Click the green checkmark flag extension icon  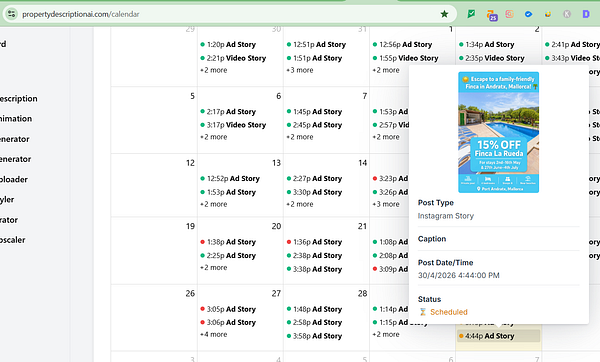tap(471, 14)
